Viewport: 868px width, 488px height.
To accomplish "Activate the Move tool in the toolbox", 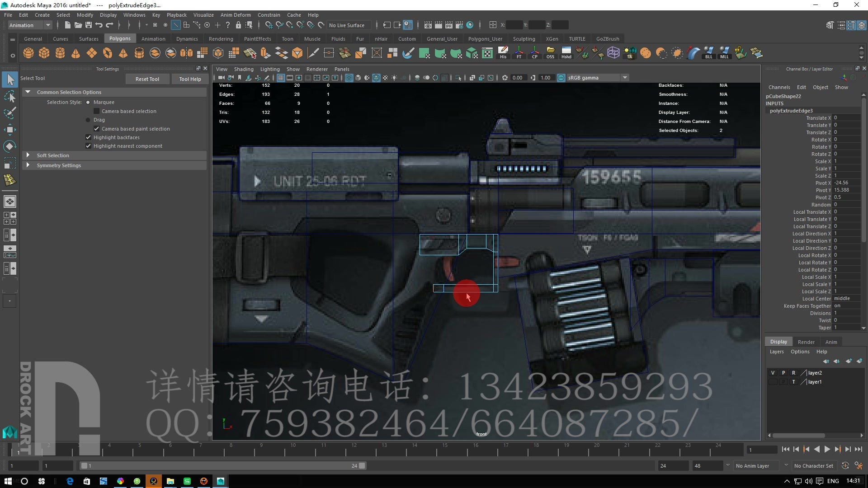I will tap(10, 130).
